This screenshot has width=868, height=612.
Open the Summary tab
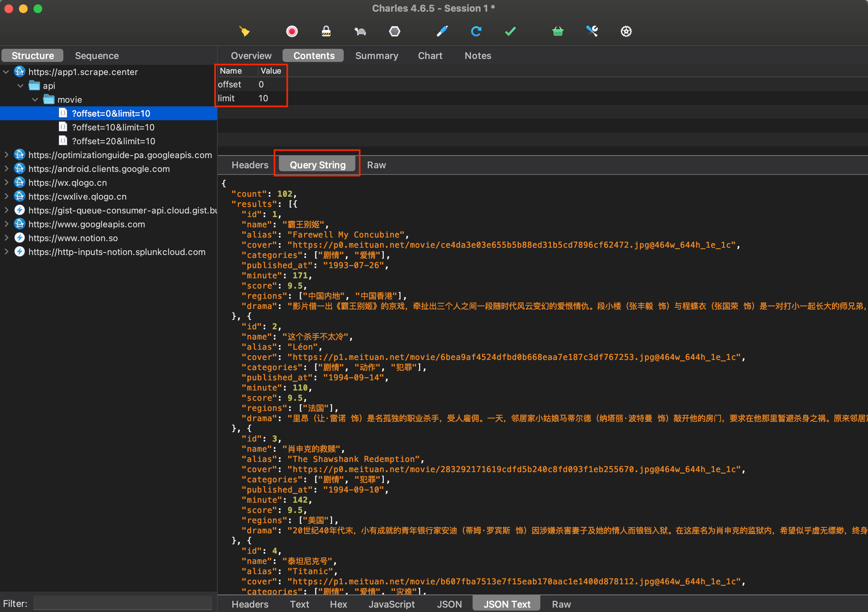(x=376, y=56)
